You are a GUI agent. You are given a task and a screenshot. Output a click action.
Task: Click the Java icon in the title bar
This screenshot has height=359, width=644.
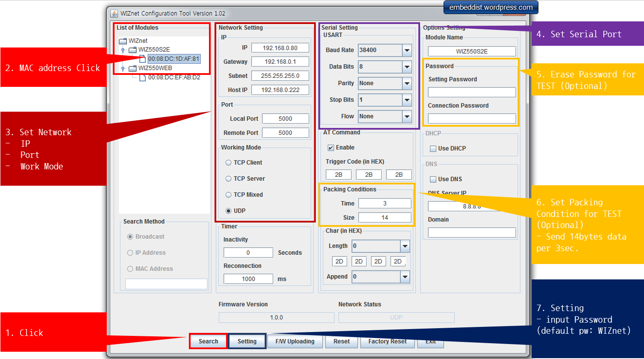click(114, 13)
